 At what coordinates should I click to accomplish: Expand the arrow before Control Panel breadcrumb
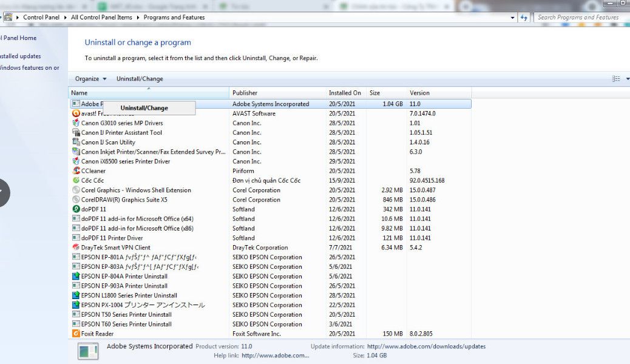point(17,17)
